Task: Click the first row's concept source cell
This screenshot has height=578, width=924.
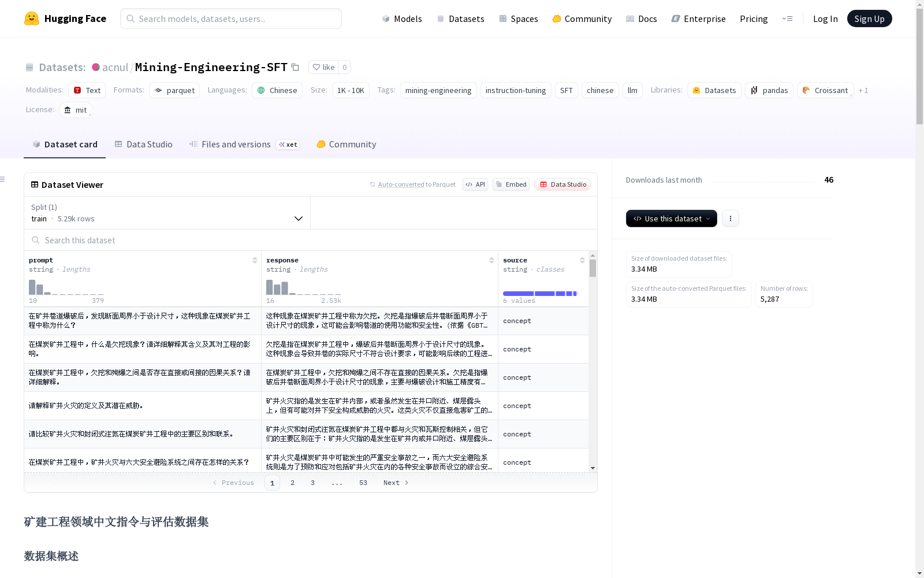Action: coord(543,321)
